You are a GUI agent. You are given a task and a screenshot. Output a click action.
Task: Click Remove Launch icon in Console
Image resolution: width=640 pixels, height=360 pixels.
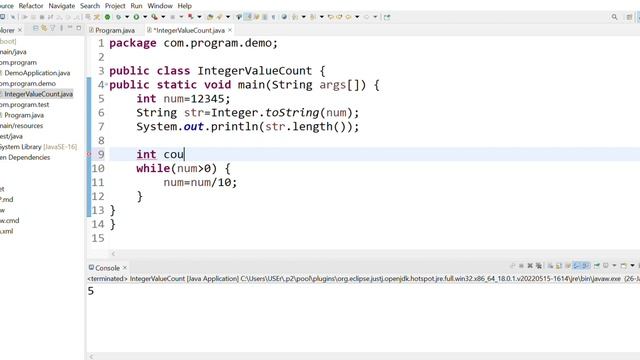[x=530, y=266]
